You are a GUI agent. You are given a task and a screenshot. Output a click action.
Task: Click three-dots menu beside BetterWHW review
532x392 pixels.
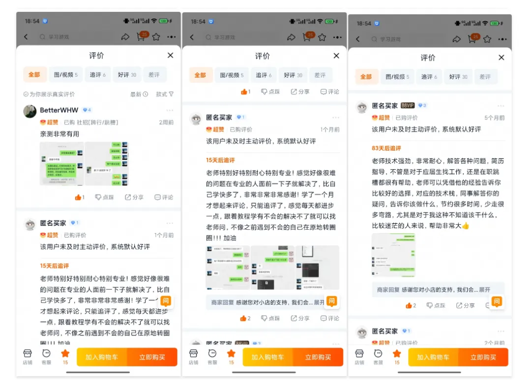pyautogui.click(x=170, y=110)
